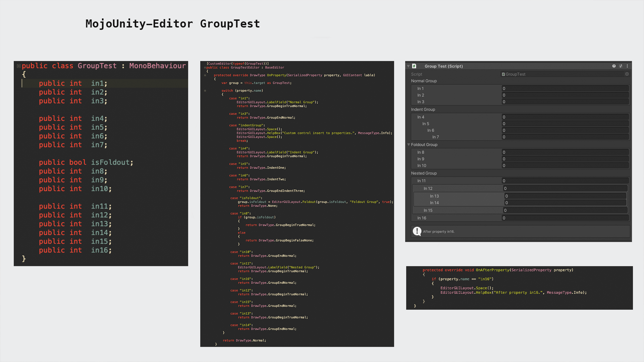Click the Indent Group label
644x362 pixels.
pos(423,110)
